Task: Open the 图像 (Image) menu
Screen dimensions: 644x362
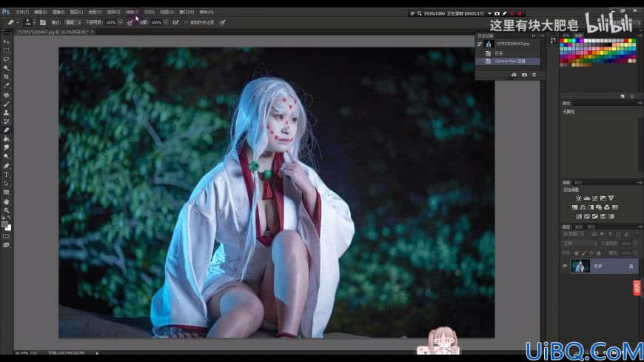Action: (x=58, y=12)
